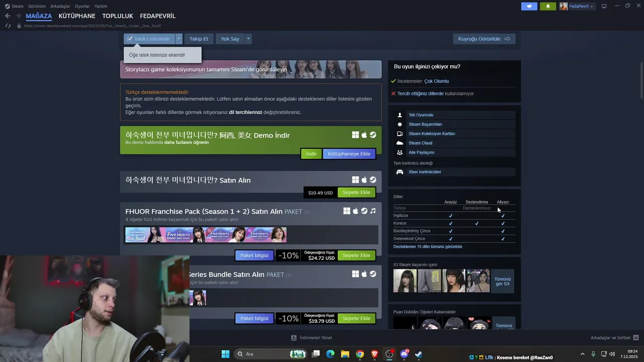
Task: Click the Single-player (Tek Oyunculu) category icon
Action: (x=400, y=115)
